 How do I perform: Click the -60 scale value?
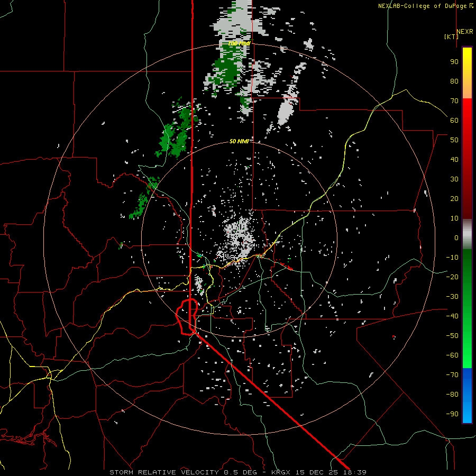(x=452, y=355)
